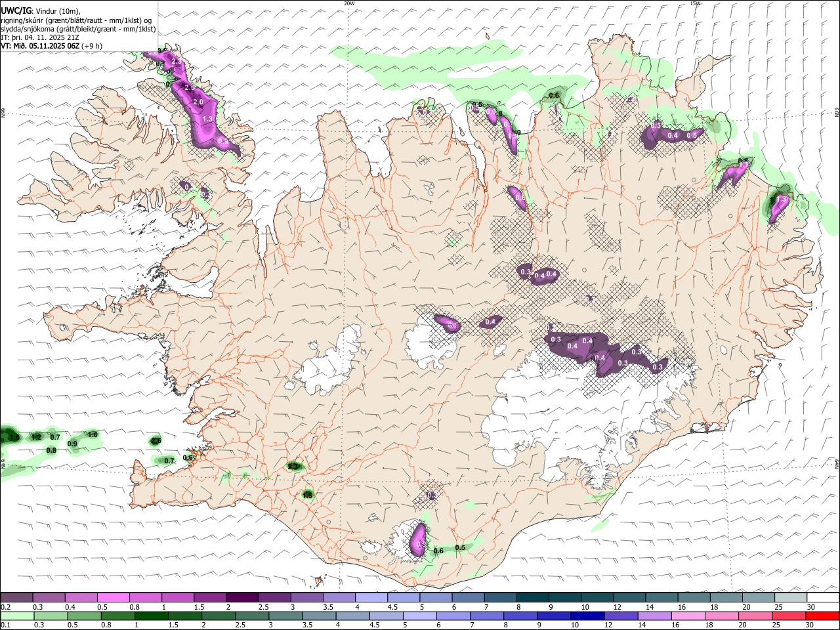
Task: Click the '0.1' label in the rain legend
Action: tap(6, 625)
